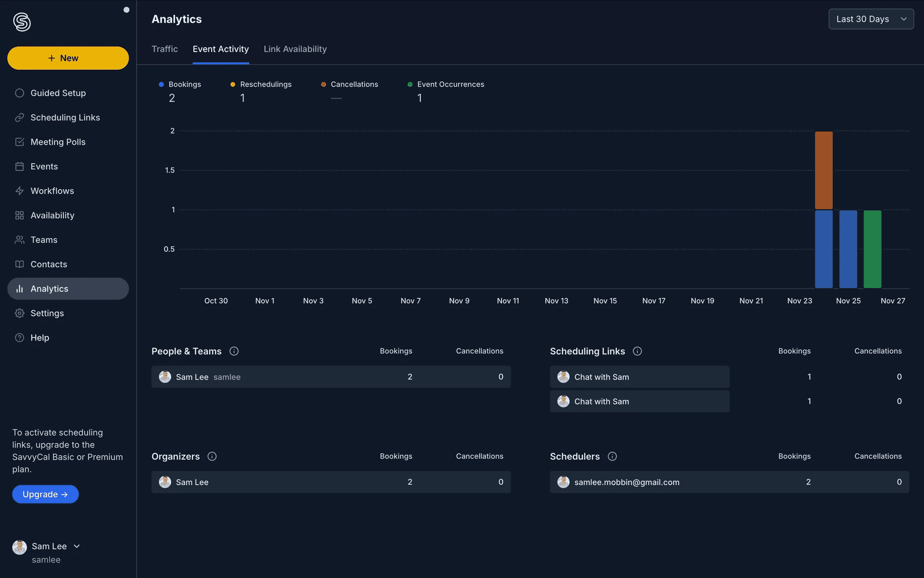Click the orange cancellations bar in chart

(x=823, y=170)
